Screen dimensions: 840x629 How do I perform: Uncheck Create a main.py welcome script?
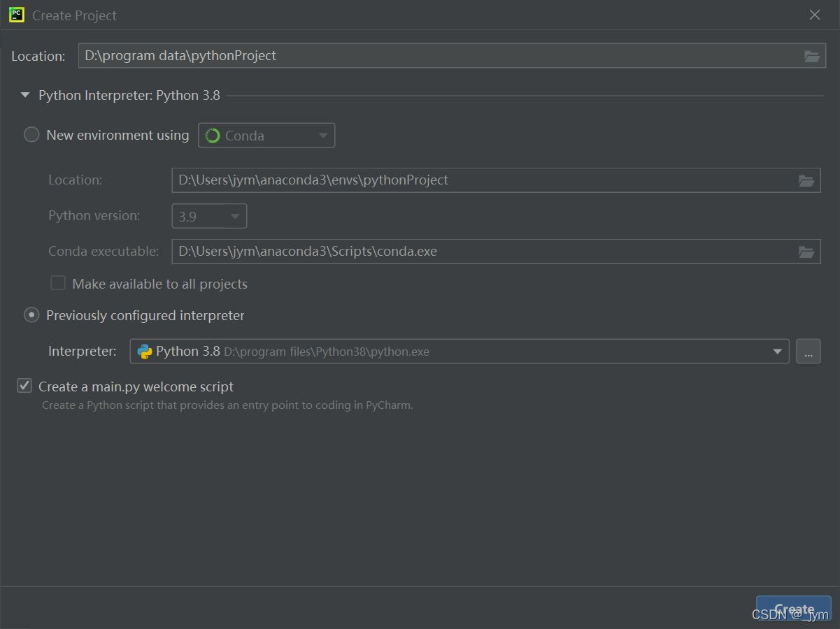pyautogui.click(x=24, y=386)
